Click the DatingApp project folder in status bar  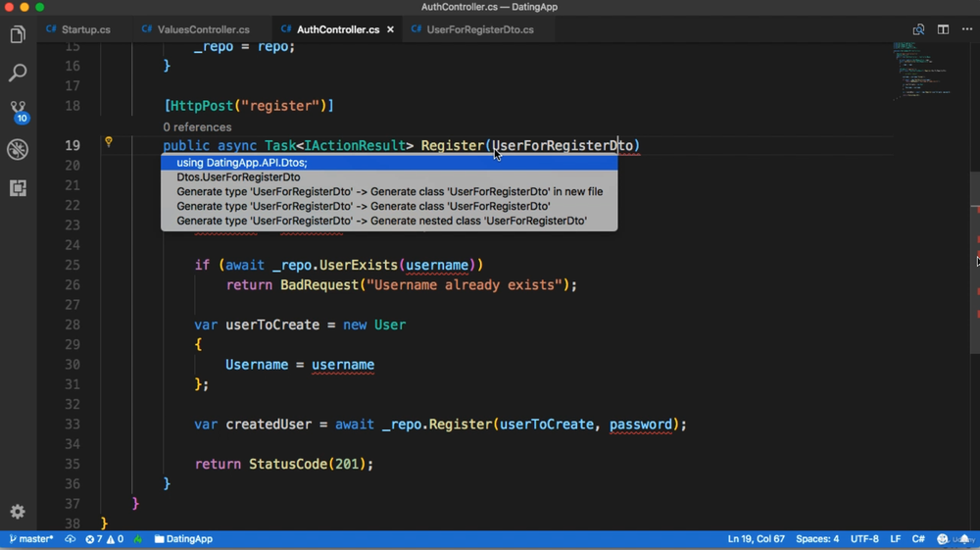point(184,539)
